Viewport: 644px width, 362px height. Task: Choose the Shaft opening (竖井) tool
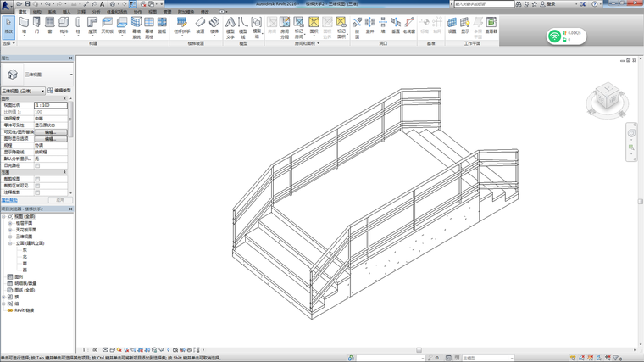pos(369,26)
